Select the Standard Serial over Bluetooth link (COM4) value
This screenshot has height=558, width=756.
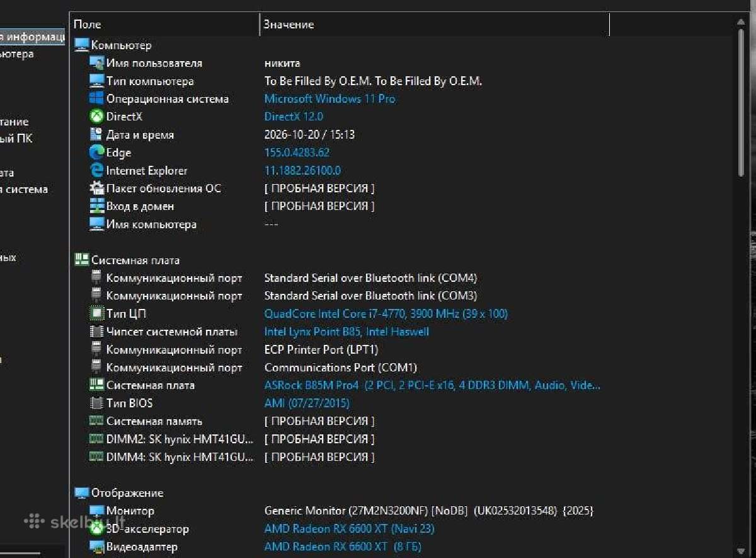click(x=370, y=277)
